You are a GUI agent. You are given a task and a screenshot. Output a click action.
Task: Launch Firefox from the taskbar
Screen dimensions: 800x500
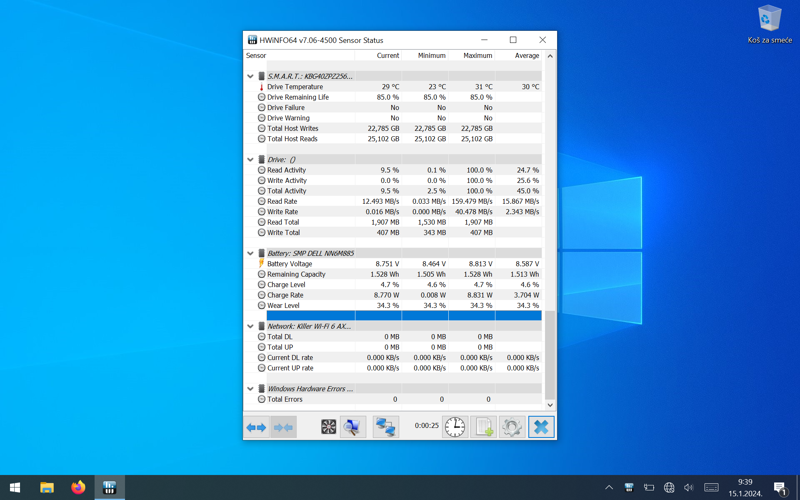coord(78,488)
